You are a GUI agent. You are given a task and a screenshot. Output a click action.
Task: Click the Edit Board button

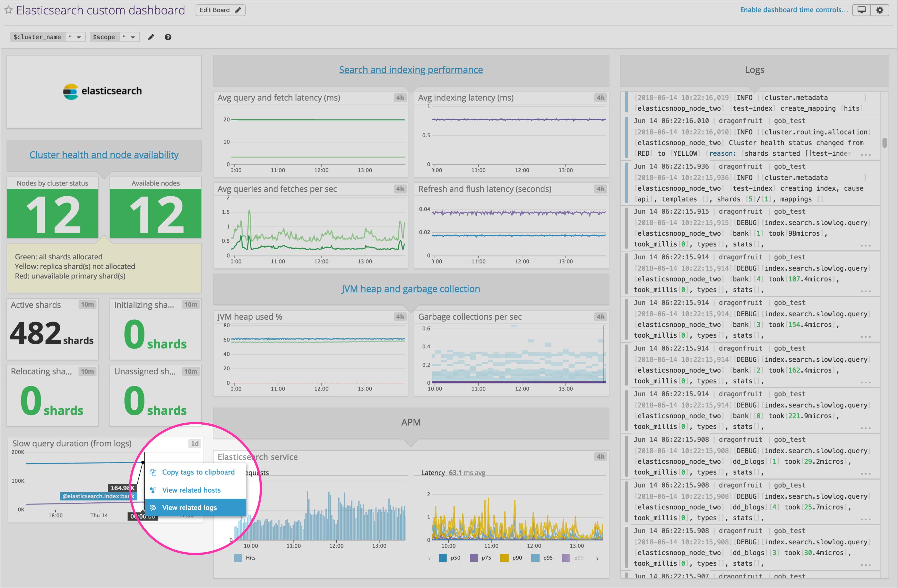(x=220, y=10)
